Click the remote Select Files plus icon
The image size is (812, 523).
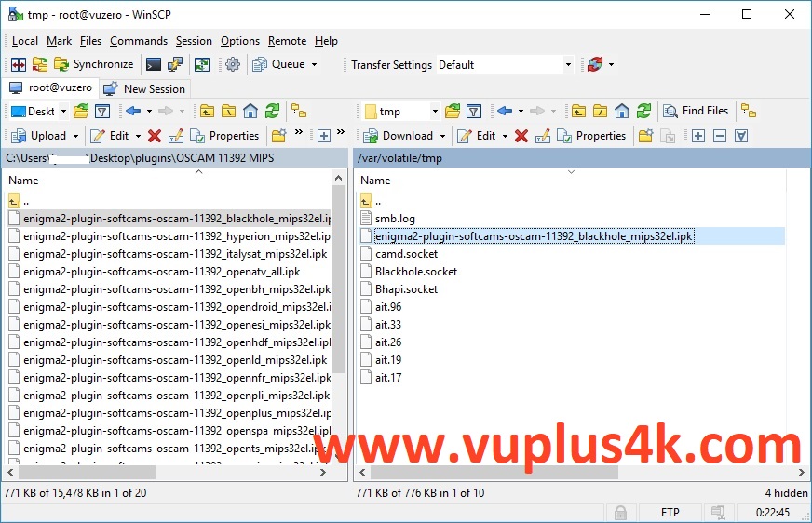pyautogui.click(x=698, y=136)
